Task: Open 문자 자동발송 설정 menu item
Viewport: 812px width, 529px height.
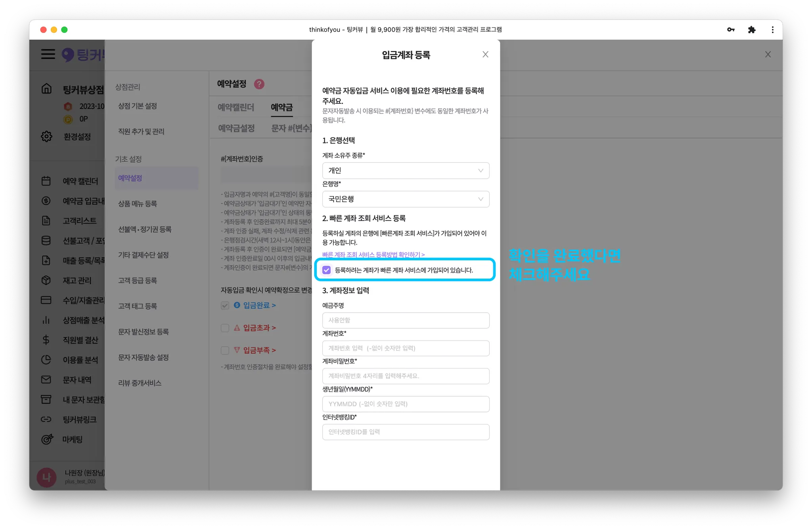Action: (143, 357)
